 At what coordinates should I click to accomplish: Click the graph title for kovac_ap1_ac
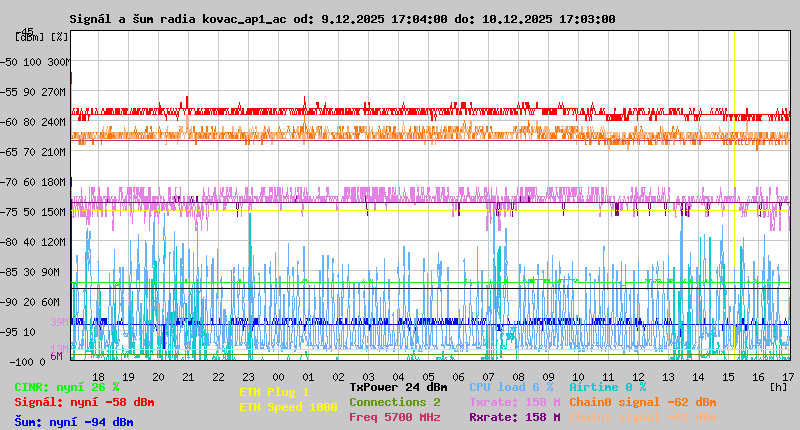point(342,19)
